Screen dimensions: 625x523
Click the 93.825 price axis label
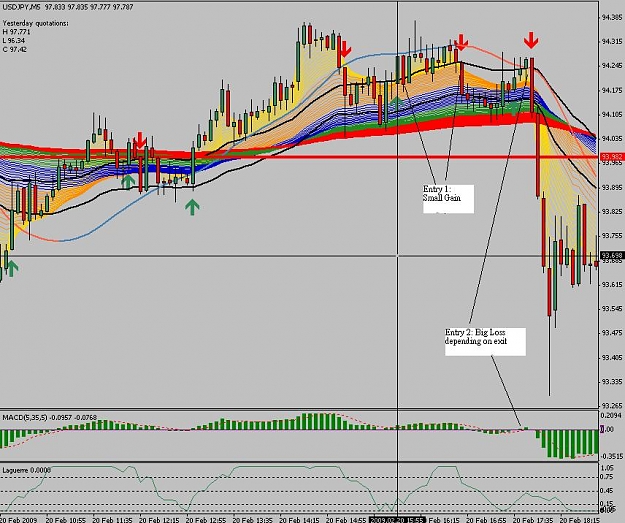tap(612, 212)
